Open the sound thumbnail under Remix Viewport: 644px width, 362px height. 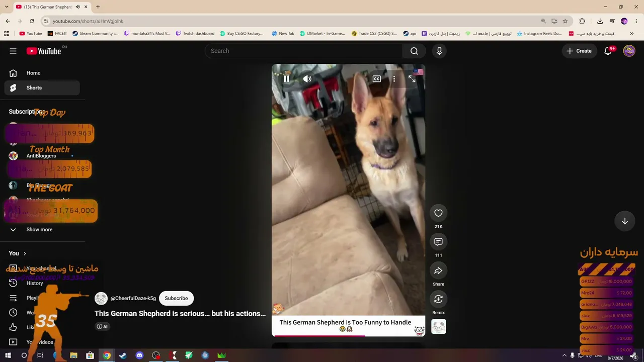click(439, 327)
